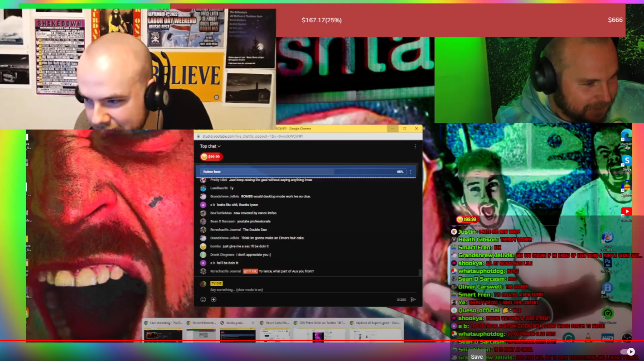Click the $167.17 (25%) donation goal bar
Screen dimensions: 644x361
coord(321,20)
